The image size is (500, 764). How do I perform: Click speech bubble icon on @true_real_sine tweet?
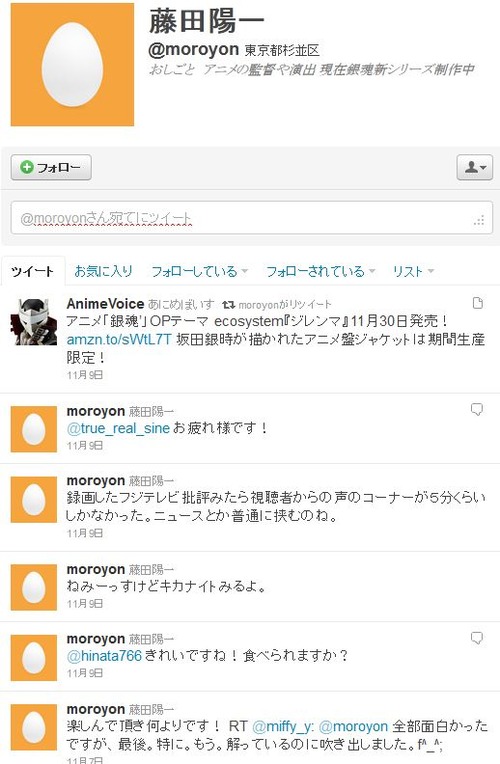click(x=477, y=410)
